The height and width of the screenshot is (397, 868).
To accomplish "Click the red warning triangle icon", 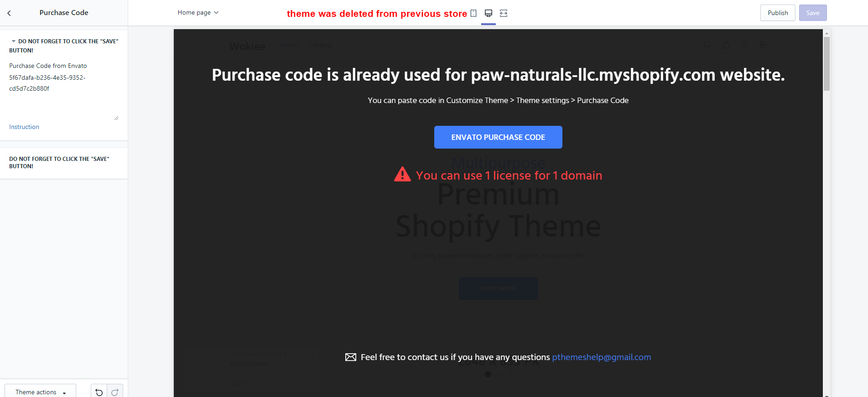I will [402, 175].
